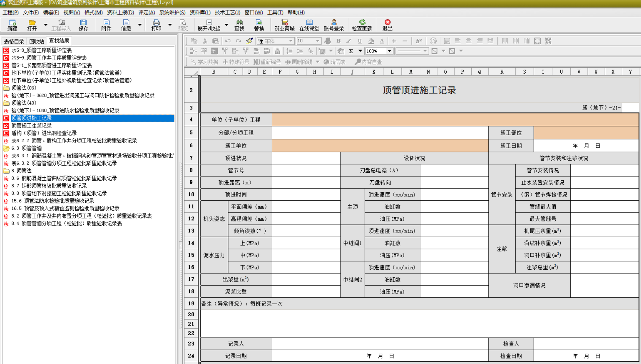Click the 退出 (Exit) red icon

click(x=387, y=25)
